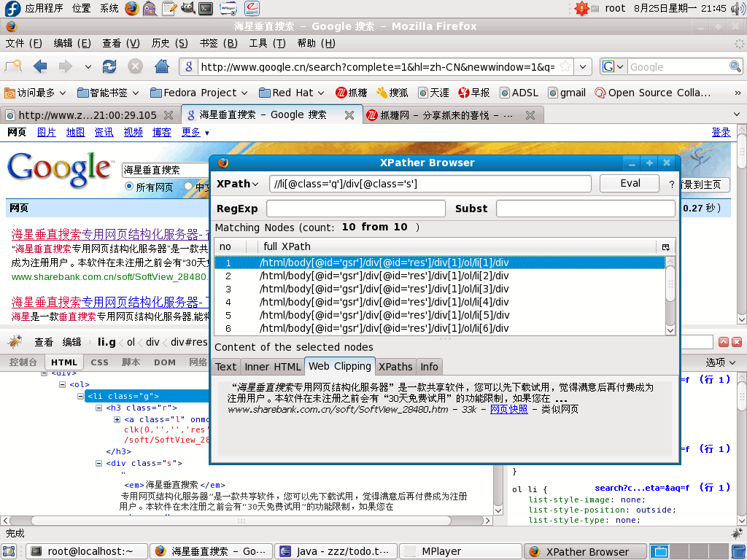Viewport: 747px width, 560px height.
Task: Click the column picker icon in XPather results
Action: tap(665, 246)
